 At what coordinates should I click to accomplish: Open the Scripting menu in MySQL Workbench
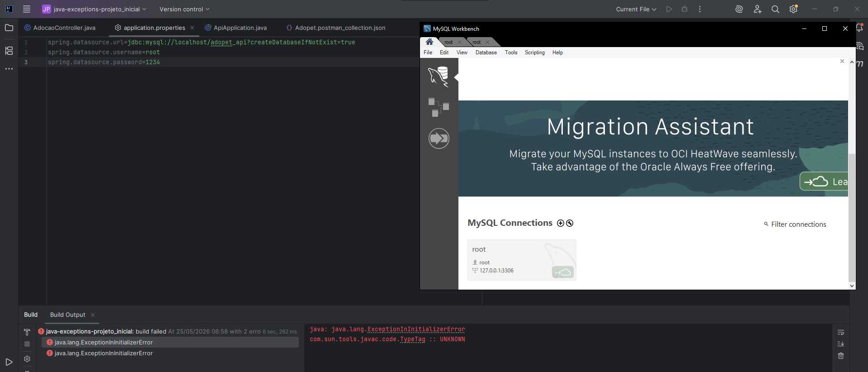pyautogui.click(x=535, y=52)
